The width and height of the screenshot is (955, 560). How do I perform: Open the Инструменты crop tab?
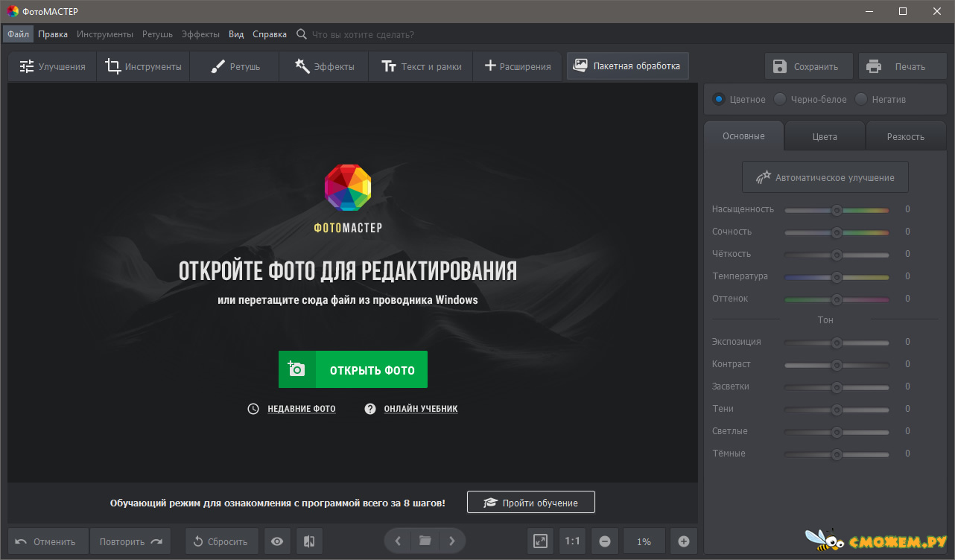[143, 66]
